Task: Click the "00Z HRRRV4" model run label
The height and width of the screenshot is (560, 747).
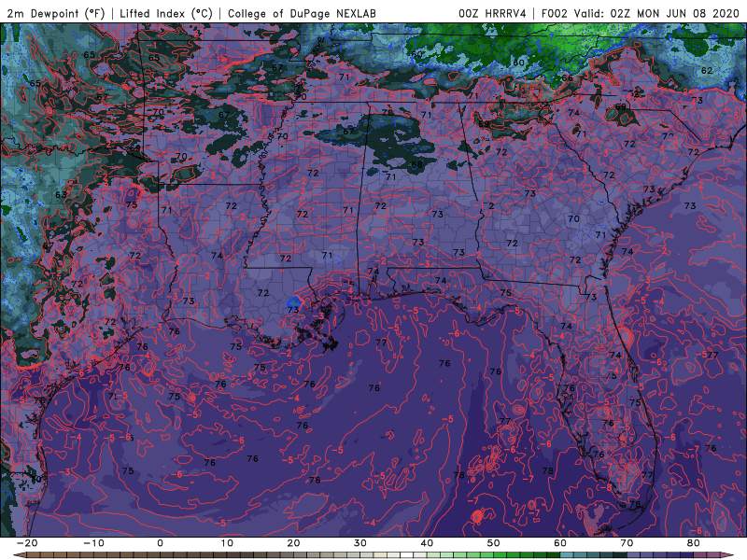Action: tap(492, 13)
